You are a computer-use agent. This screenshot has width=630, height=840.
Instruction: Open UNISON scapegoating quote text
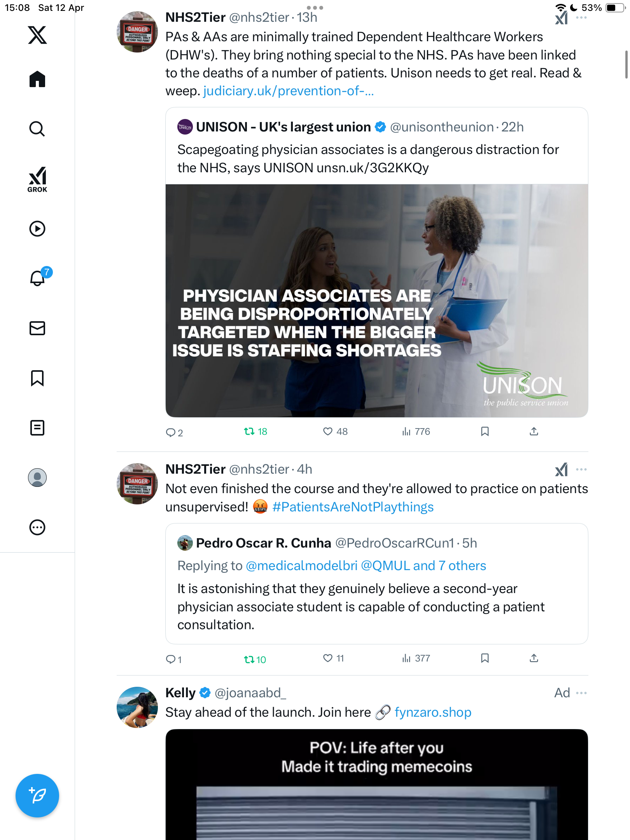pos(368,159)
